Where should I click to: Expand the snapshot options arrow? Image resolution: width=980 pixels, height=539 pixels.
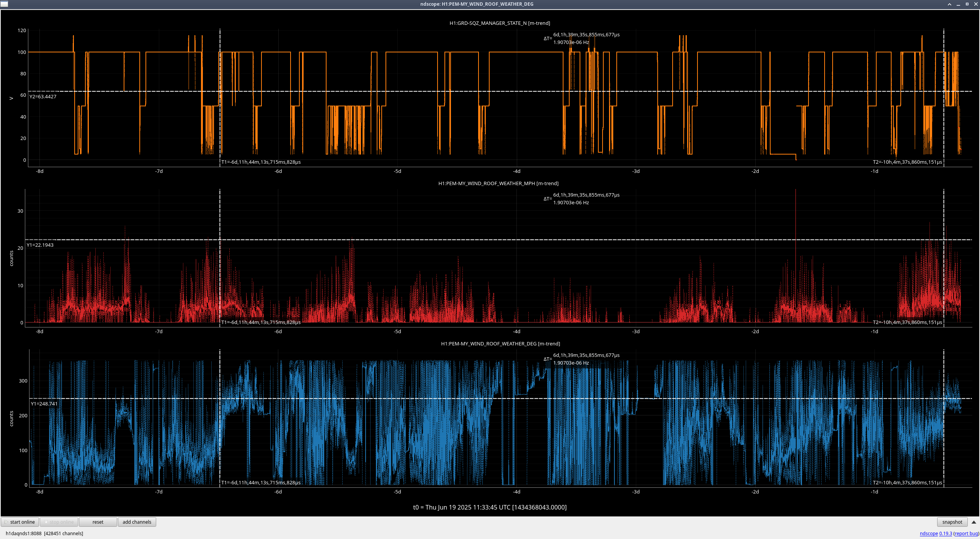pos(974,522)
